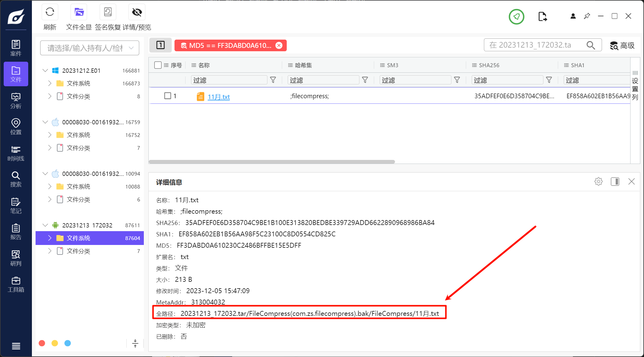Open details panel settings gear
The height and width of the screenshot is (357, 644).
598,182
